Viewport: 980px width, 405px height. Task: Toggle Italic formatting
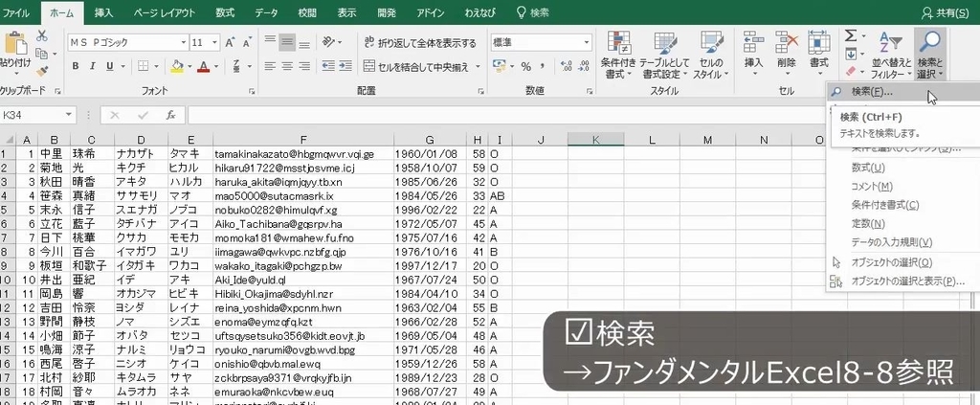coord(93,66)
